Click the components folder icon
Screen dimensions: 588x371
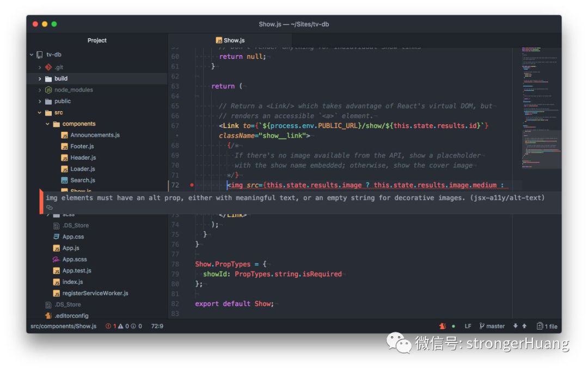tap(56, 124)
